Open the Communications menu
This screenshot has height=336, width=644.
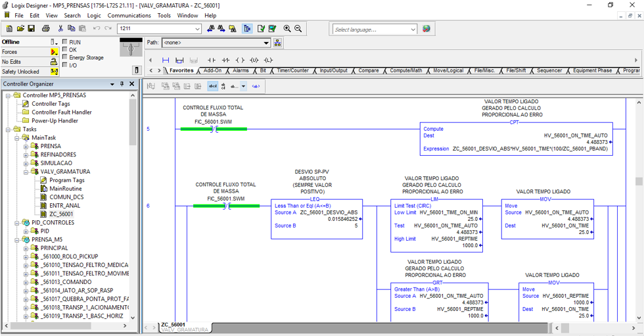click(x=129, y=15)
